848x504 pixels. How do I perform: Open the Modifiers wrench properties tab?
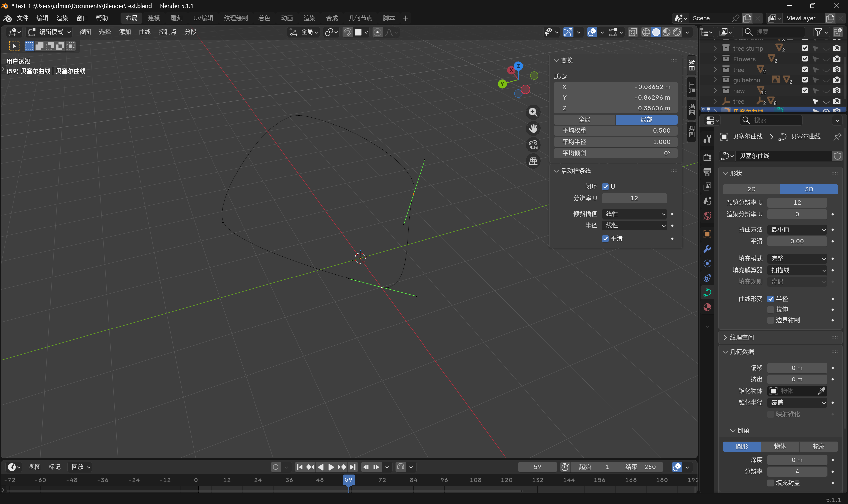(707, 249)
